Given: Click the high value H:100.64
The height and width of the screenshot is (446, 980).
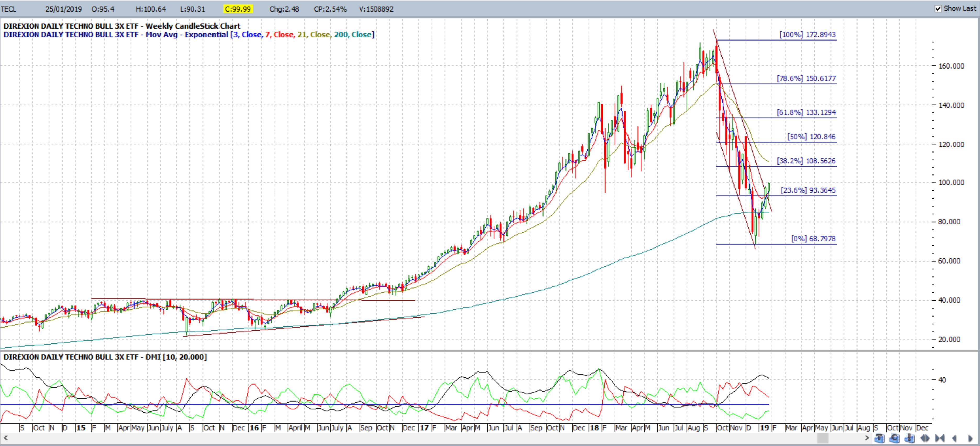Looking at the screenshot, I should [151, 9].
